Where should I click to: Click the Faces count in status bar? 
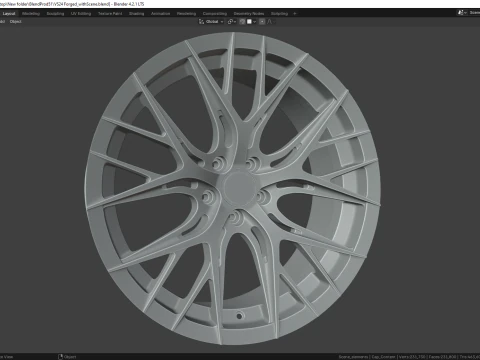pos(442,357)
